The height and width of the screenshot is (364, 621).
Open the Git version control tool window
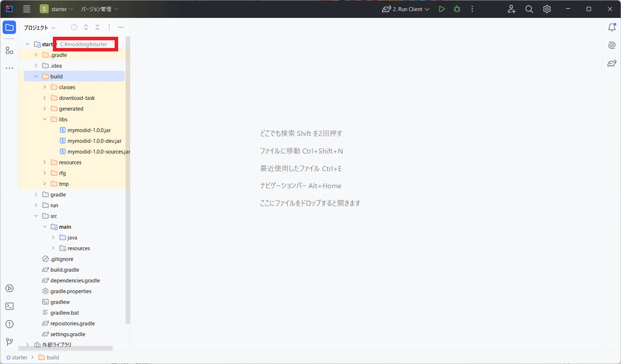(9, 342)
